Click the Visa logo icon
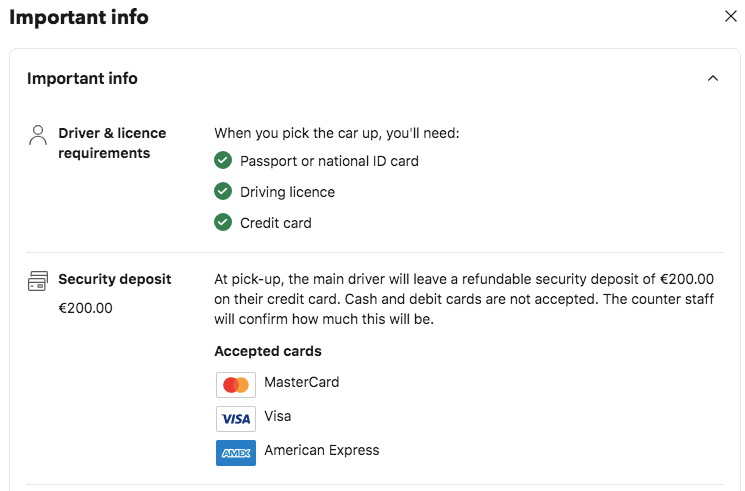 pos(236,419)
